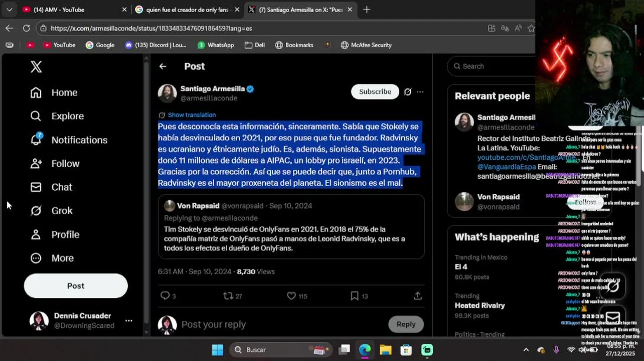This screenshot has height=361, width=644.
Task: Open the Discord bookmark
Action: [155, 45]
